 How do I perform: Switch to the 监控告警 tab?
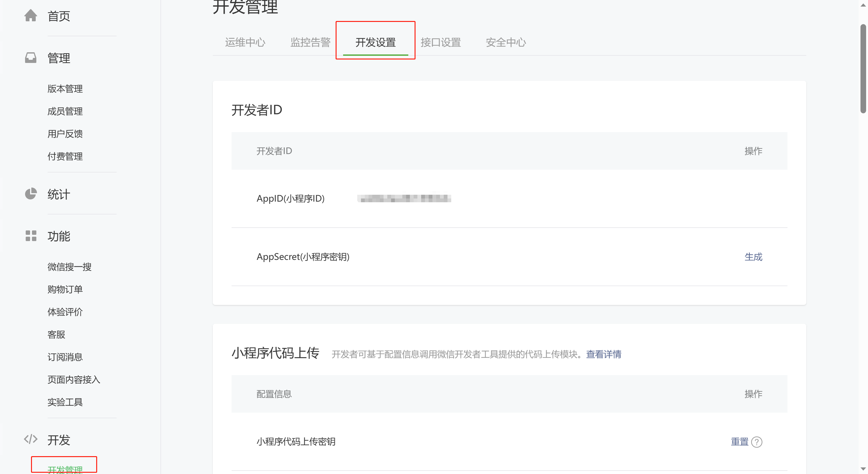point(310,42)
